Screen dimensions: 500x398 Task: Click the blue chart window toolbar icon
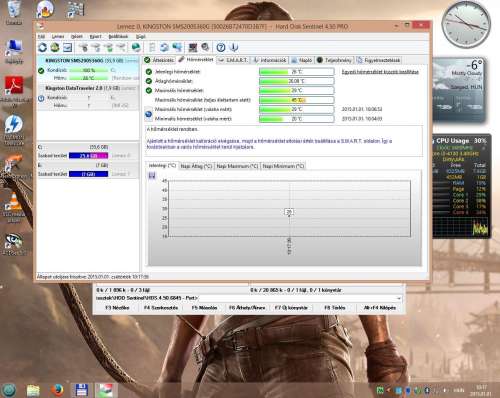tap(68, 47)
